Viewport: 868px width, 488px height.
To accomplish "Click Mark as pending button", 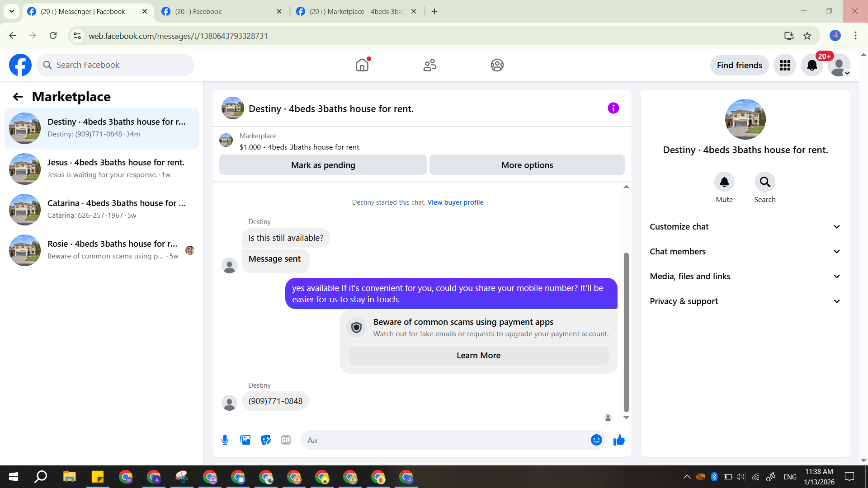I will [x=323, y=165].
